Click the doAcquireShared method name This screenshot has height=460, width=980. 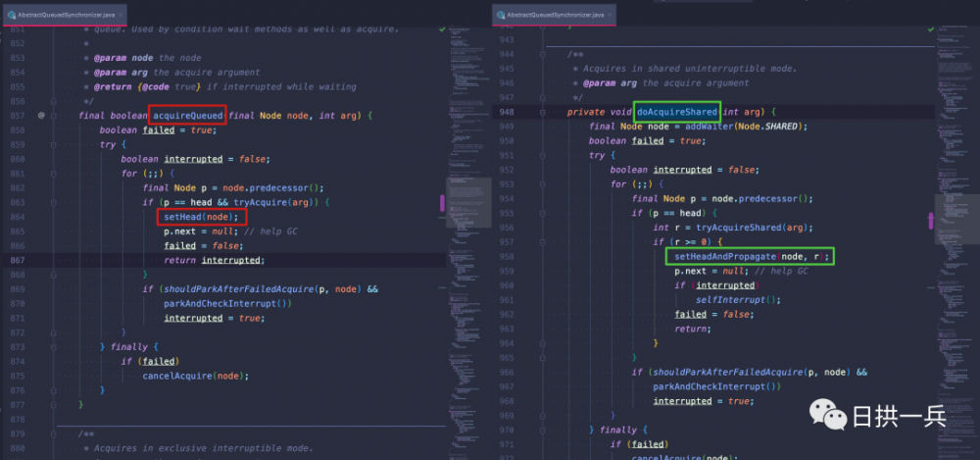[x=676, y=112]
